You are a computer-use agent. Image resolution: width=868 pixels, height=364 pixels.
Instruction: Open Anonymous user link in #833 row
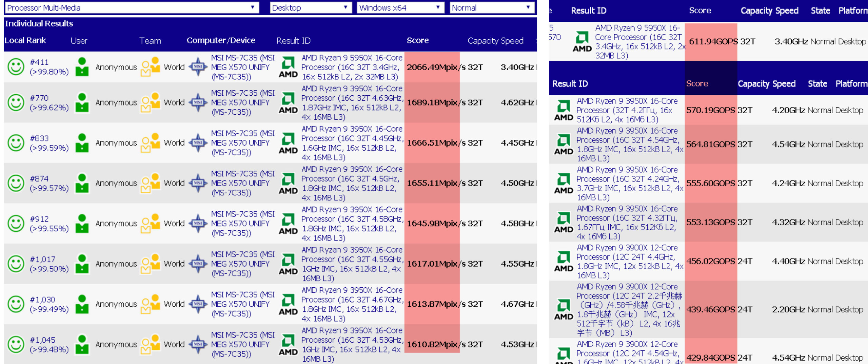pos(116,143)
